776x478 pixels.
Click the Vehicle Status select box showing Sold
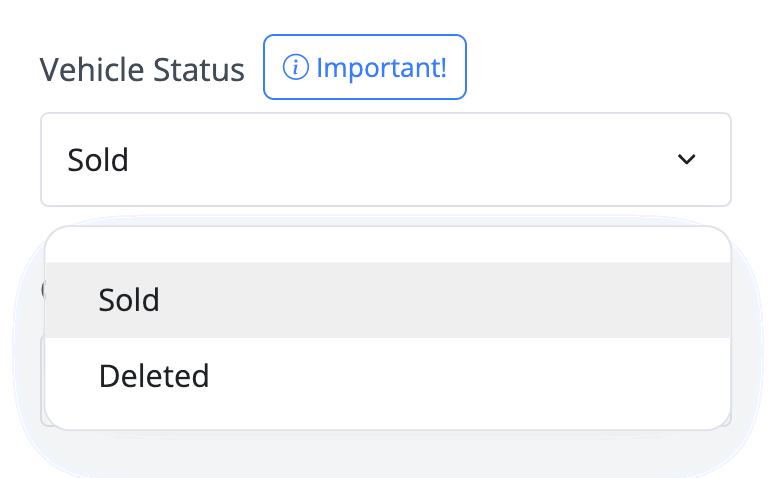pyautogui.click(x=386, y=159)
